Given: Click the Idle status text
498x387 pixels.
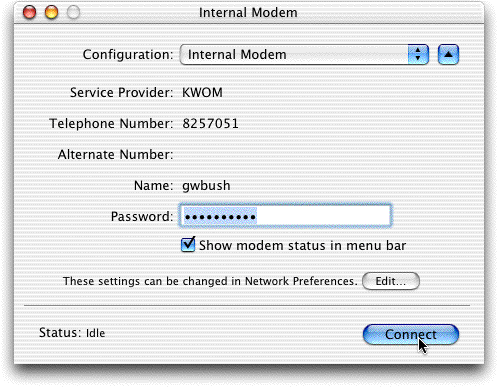Looking at the screenshot, I should tap(96, 333).
